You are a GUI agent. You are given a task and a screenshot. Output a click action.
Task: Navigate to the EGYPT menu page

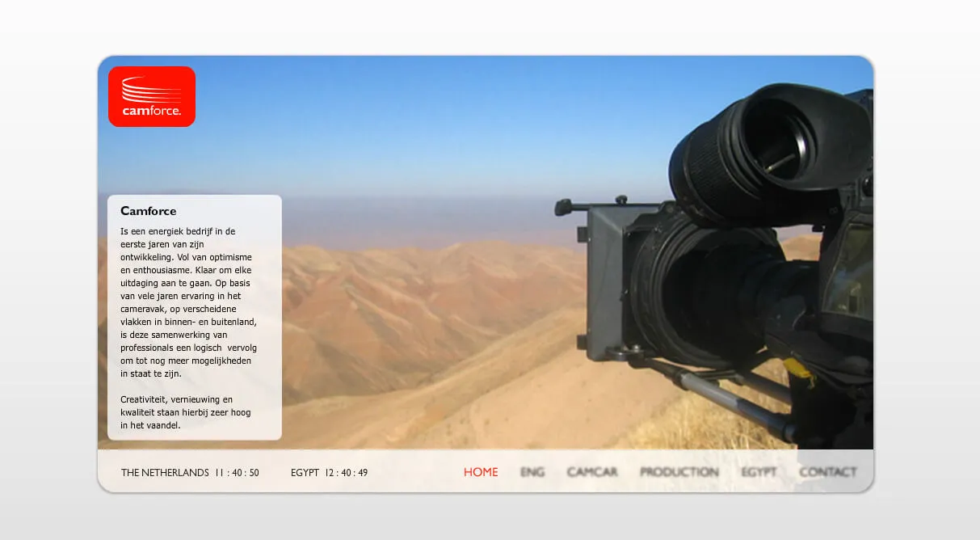pos(759,472)
